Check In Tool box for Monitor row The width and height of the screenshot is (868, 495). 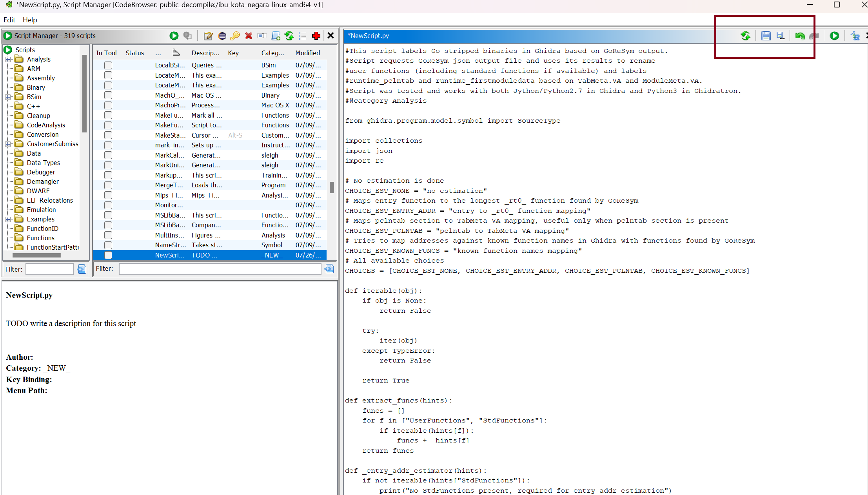pyautogui.click(x=108, y=205)
